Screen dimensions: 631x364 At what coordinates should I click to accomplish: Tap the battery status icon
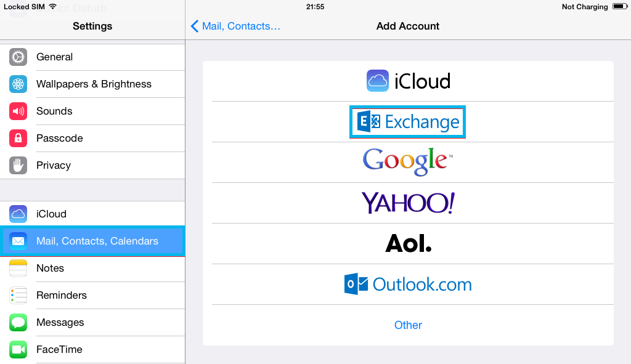tap(620, 6)
